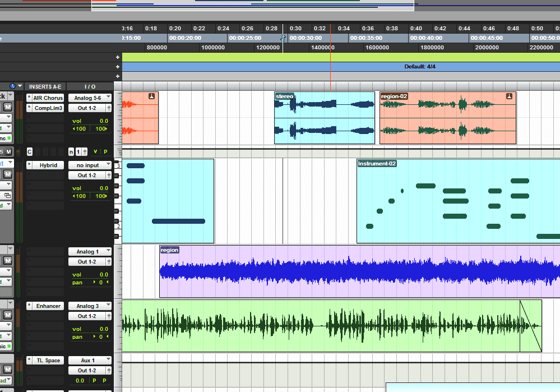The height and width of the screenshot is (392, 560).
Task: Click a plus icon at the end of a ruler lane
Action: point(117,57)
